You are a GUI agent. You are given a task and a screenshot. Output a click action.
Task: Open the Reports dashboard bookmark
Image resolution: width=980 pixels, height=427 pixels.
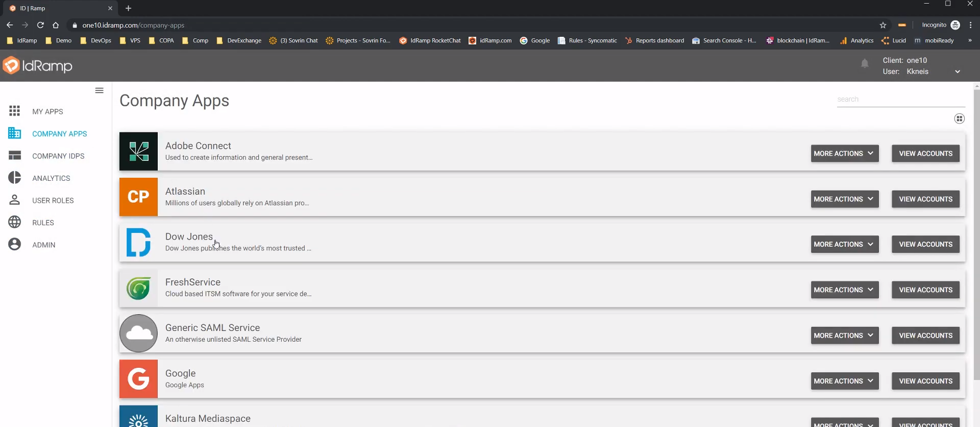654,40
